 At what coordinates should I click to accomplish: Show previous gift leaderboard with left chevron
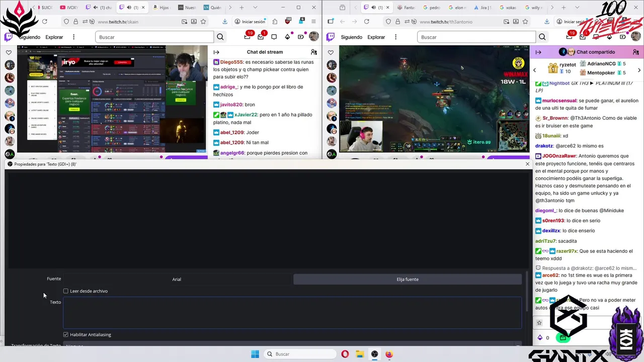coord(535,70)
